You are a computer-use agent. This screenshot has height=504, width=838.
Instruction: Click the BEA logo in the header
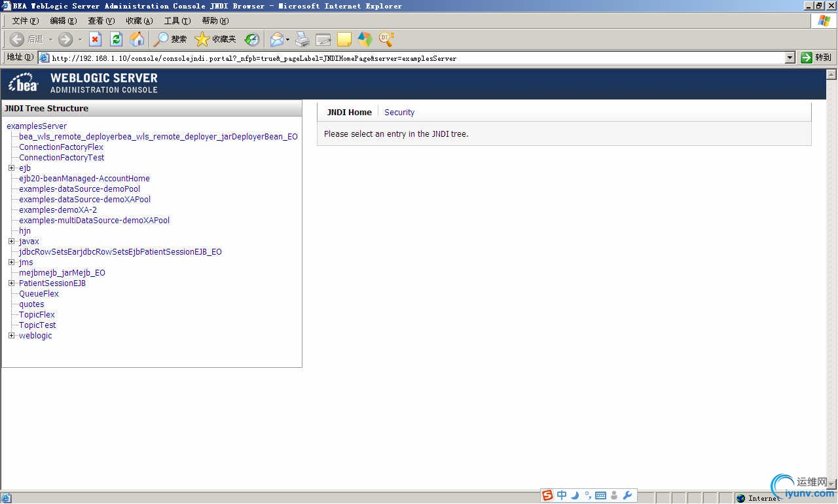click(24, 83)
